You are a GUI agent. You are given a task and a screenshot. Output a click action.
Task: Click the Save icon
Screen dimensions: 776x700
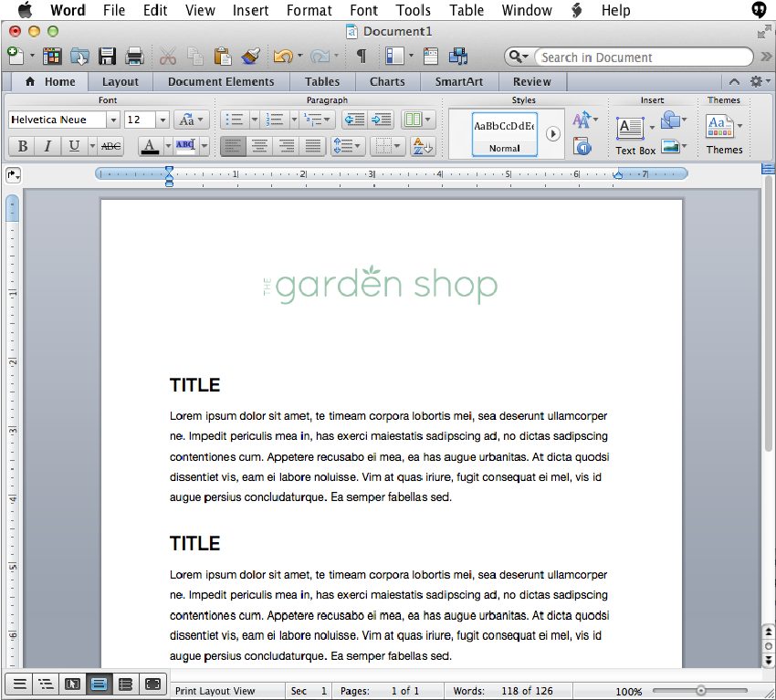click(107, 56)
